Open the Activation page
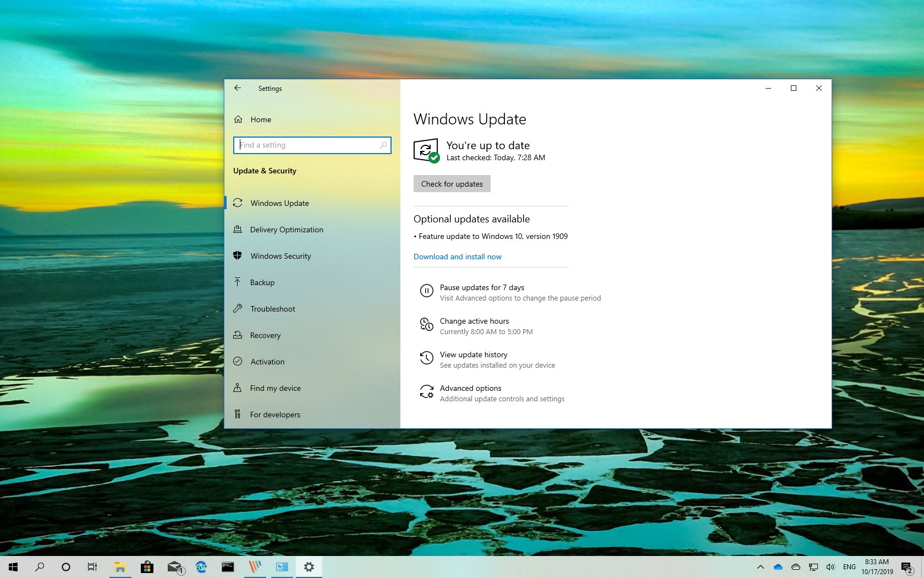This screenshot has width=924, height=578. pos(267,362)
